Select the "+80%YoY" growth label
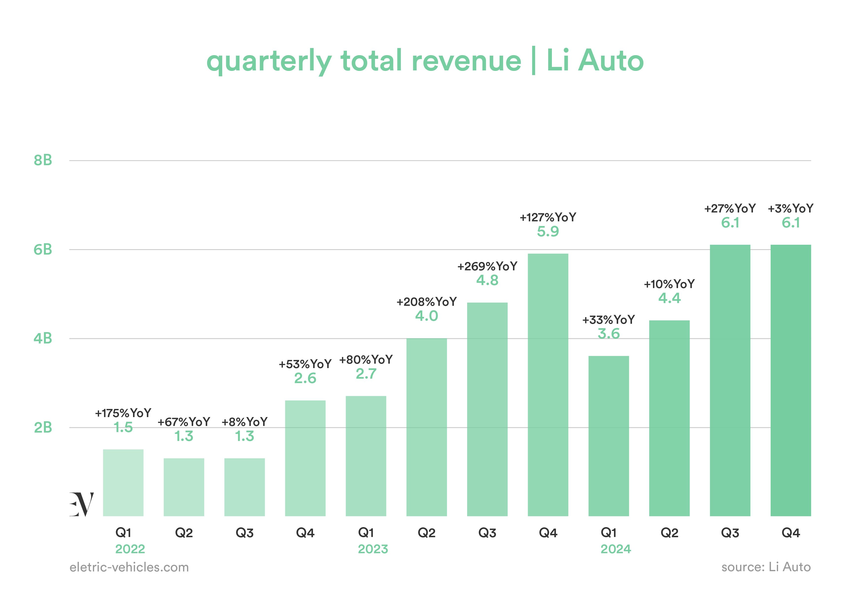This screenshot has height=616, width=851. point(366,360)
